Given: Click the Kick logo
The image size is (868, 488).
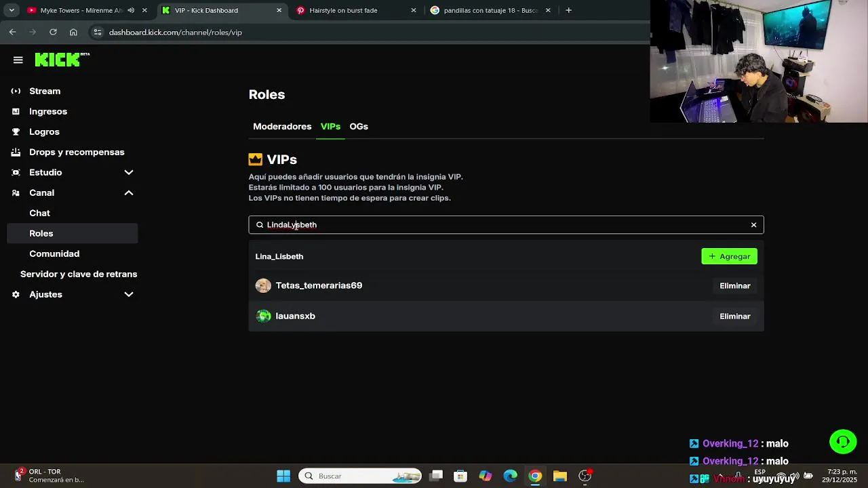Looking at the screenshot, I should click(62, 60).
